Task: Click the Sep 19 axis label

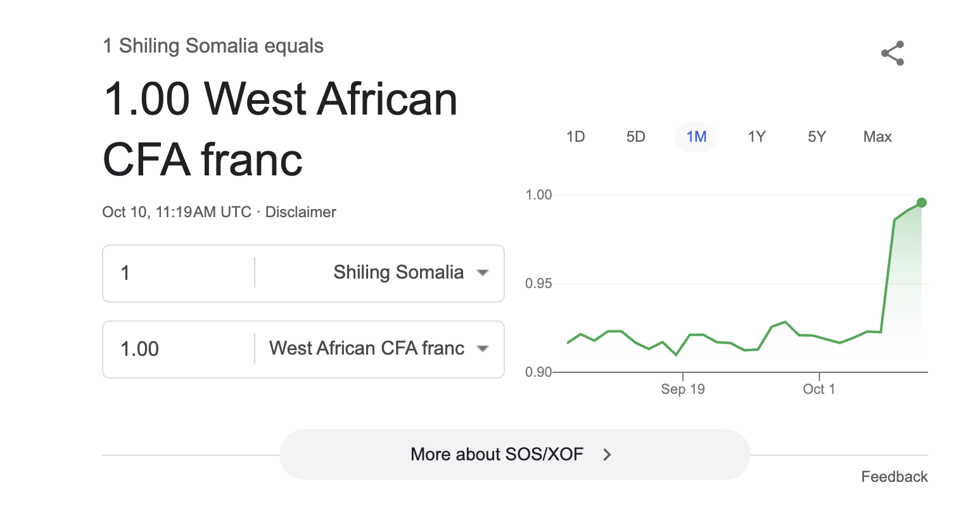Action: tap(682, 389)
